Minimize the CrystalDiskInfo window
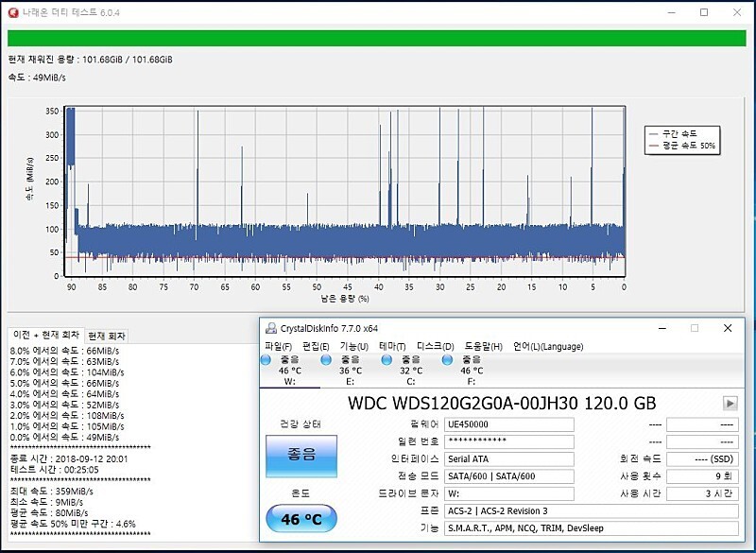The image size is (756, 553). point(662,328)
